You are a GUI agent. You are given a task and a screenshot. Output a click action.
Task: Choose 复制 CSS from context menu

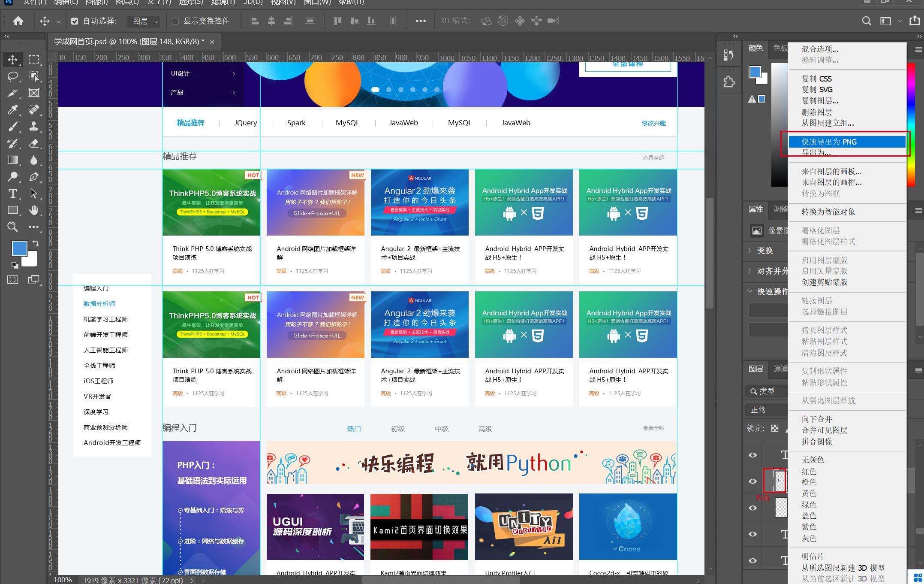click(847, 79)
